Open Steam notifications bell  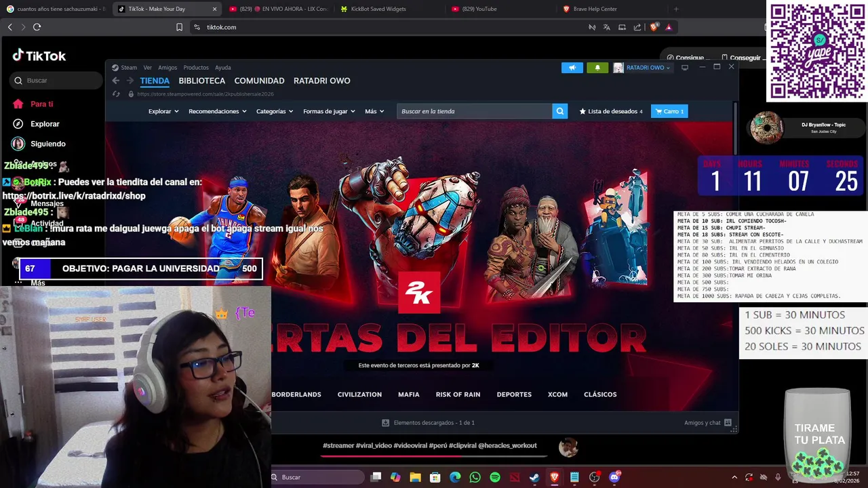[597, 68]
